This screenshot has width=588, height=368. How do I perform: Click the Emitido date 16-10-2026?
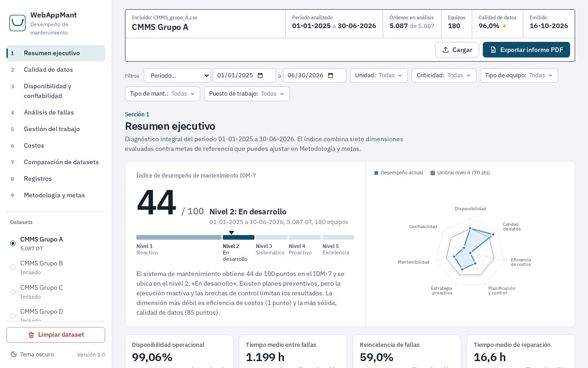[x=549, y=26]
